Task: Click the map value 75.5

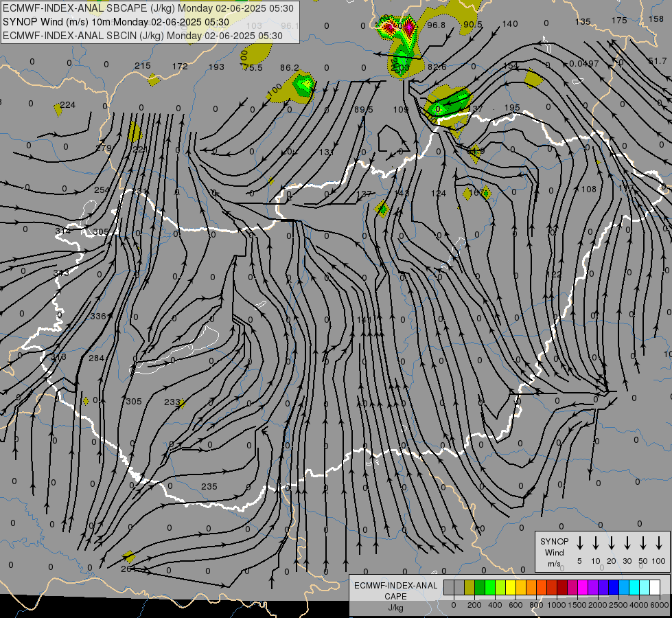Action: click(253, 68)
